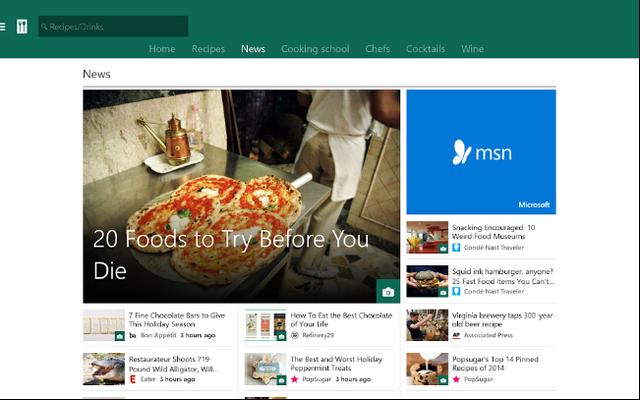This screenshot has width=640, height=400.
Task: Click the msn Microsoft ad banner
Action: [x=481, y=152]
